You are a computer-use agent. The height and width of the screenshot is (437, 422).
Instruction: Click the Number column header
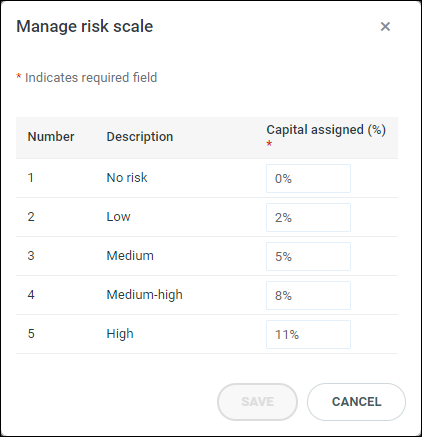click(51, 137)
